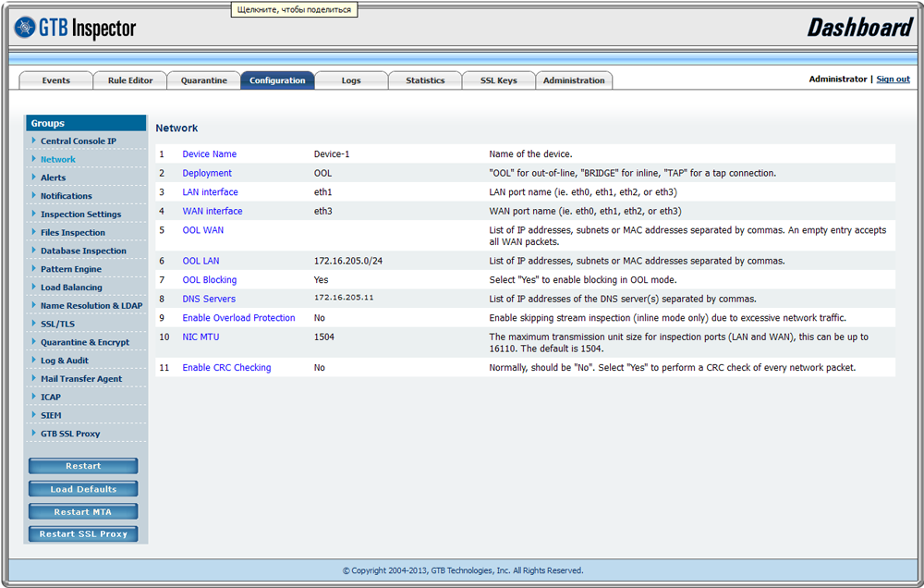The image size is (924, 588).
Task: Open the Statistics tab
Action: click(425, 80)
